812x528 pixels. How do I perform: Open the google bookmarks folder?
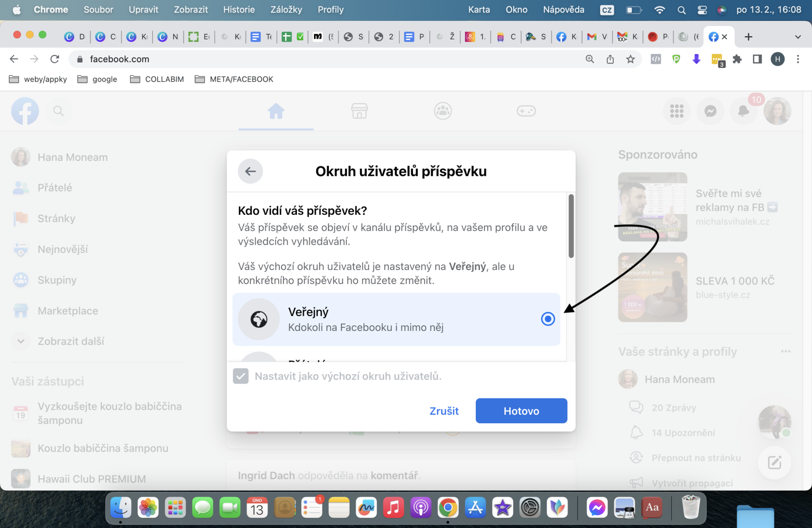click(x=97, y=79)
